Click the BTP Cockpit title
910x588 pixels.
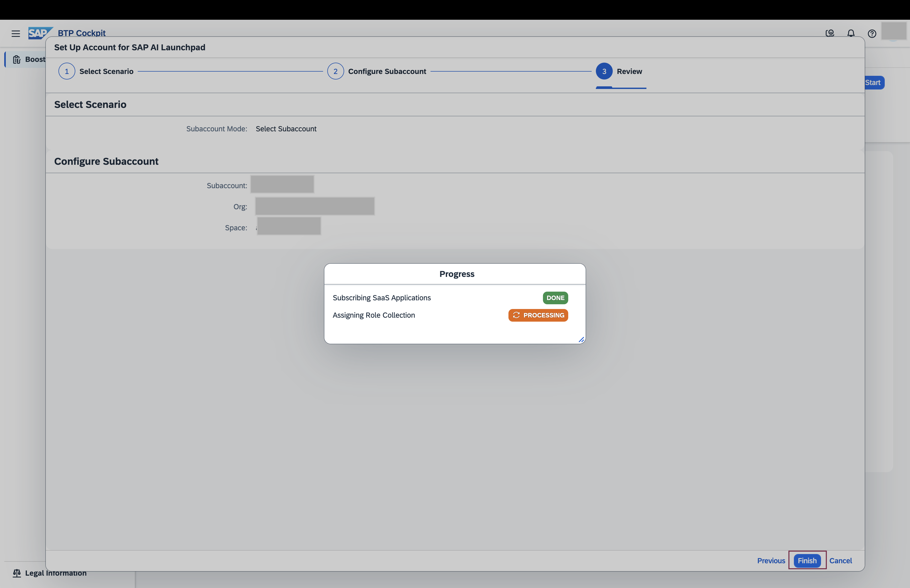point(82,33)
